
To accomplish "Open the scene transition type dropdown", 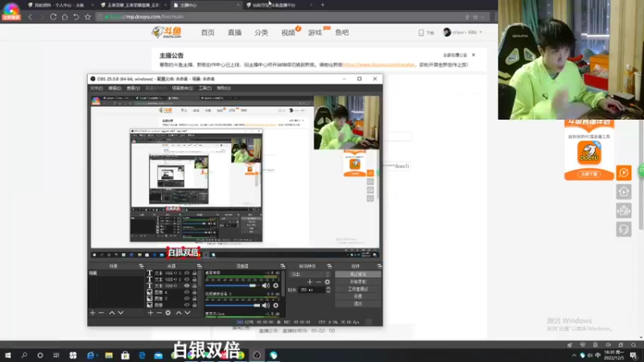I will click(x=310, y=274).
